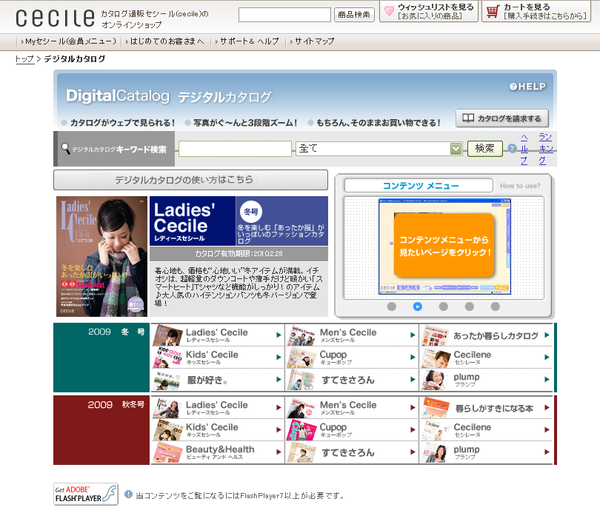Open autumn-winter Cupop catalog
600x513 pixels.
[x=351, y=430]
